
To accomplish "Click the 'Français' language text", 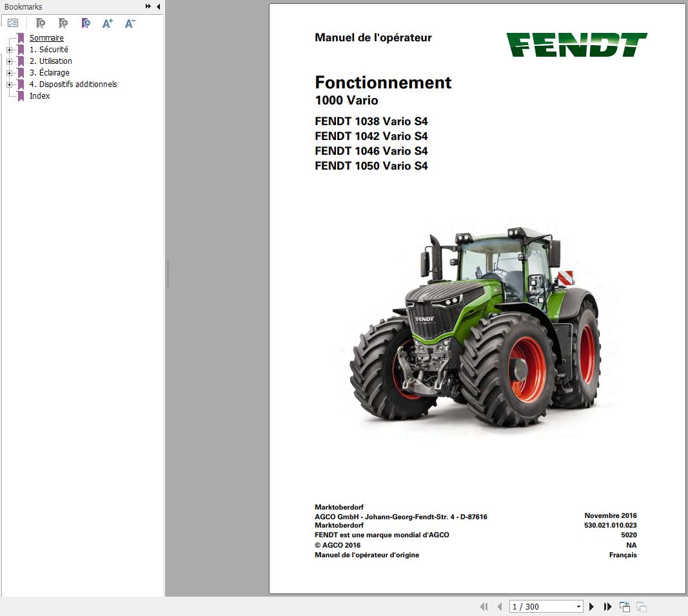I will pos(623,555).
